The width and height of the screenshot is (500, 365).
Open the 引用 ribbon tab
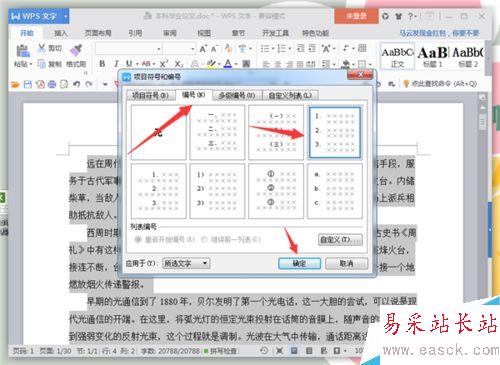pos(135,33)
